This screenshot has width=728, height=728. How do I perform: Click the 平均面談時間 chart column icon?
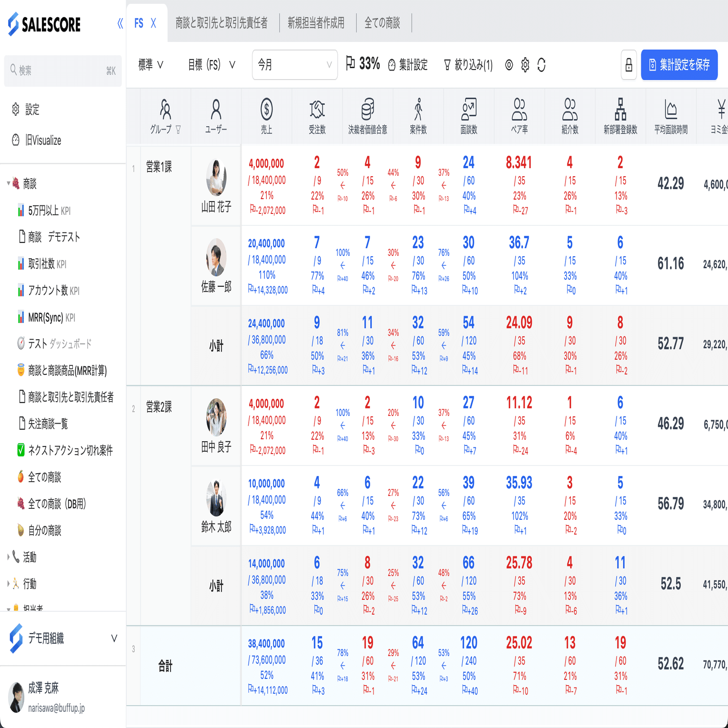(671, 109)
